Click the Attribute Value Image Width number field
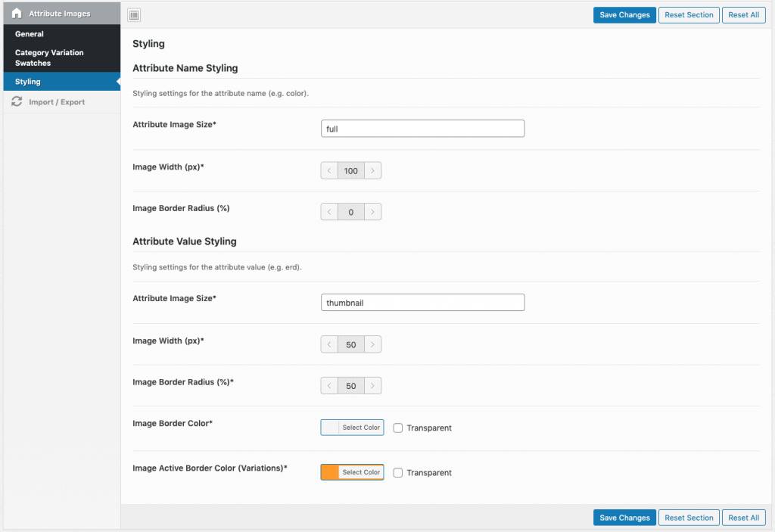This screenshot has height=532, width=775. [x=350, y=345]
